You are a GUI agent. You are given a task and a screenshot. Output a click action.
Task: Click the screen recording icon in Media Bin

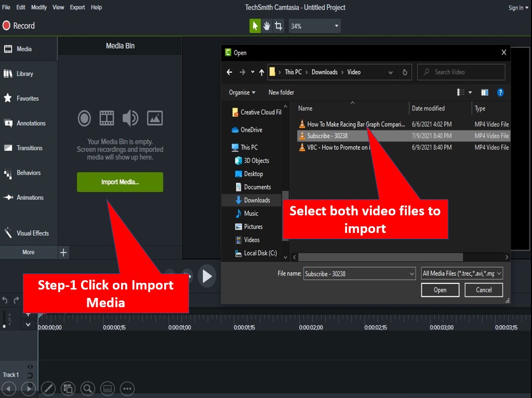coord(84,118)
